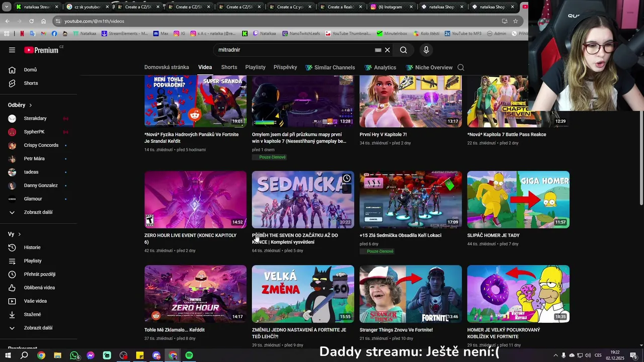Open the Playlisty channel tab
The width and height of the screenshot is (644, 362).
pyautogui.click(x=255, y=67)
